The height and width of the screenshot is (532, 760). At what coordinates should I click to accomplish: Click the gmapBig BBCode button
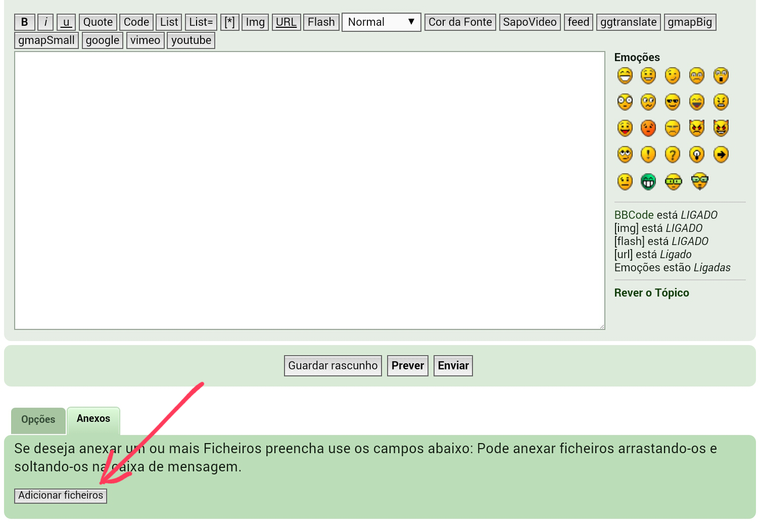click(x=690, y=22)
